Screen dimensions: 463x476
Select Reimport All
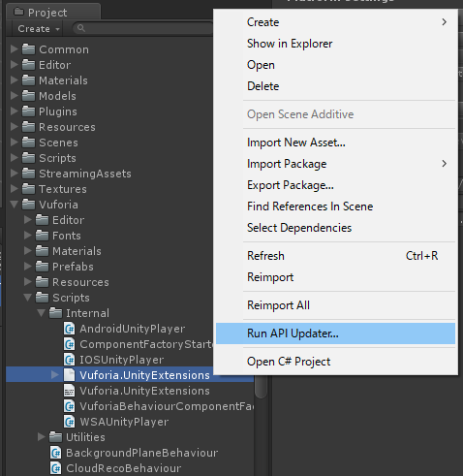[335, 305]
